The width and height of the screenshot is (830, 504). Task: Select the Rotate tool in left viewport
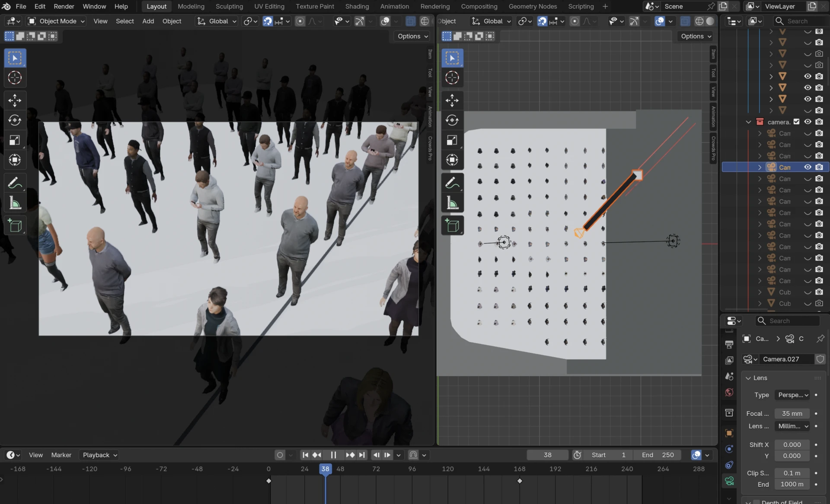[15, 120]
